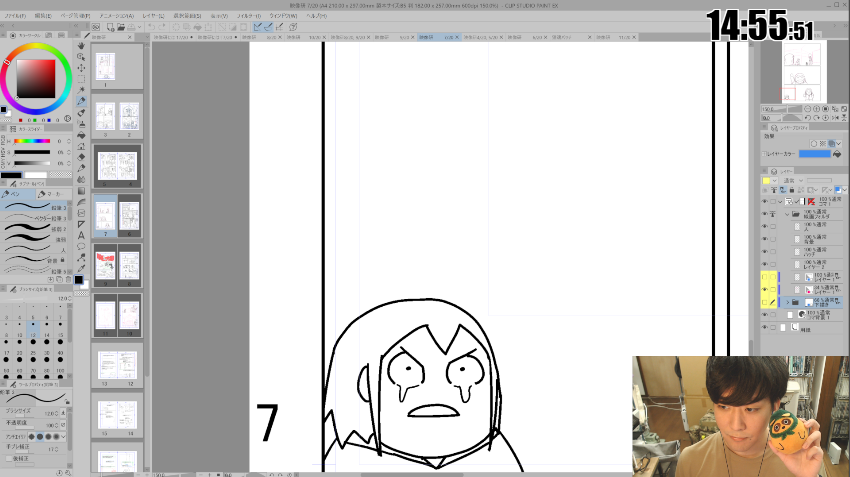The width and height of the screenshot is (850, 477).
Task: Select the Gradient tool
Action: coord(81,191)
